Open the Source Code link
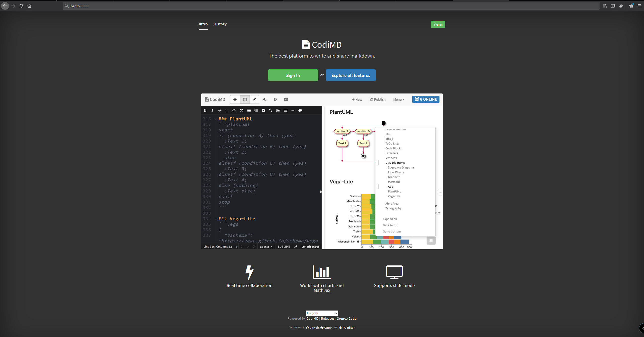Image resolution: width=644 pixels, height=337 pixels. (346, 319)
